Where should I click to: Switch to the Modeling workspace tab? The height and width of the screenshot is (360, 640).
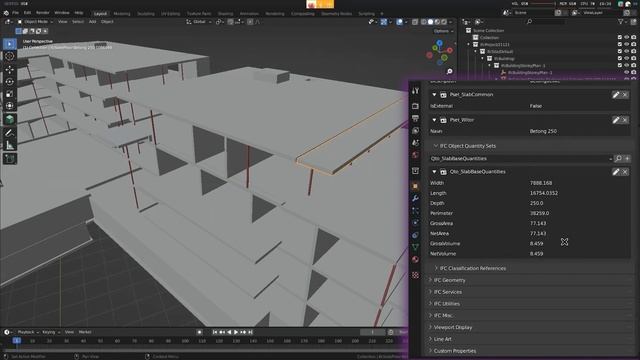coord(122,13)
